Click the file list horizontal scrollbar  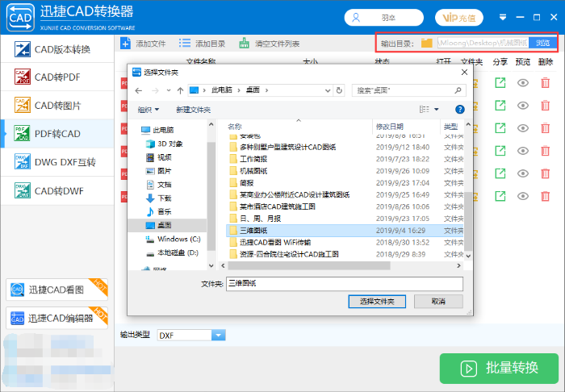point(309,265)
